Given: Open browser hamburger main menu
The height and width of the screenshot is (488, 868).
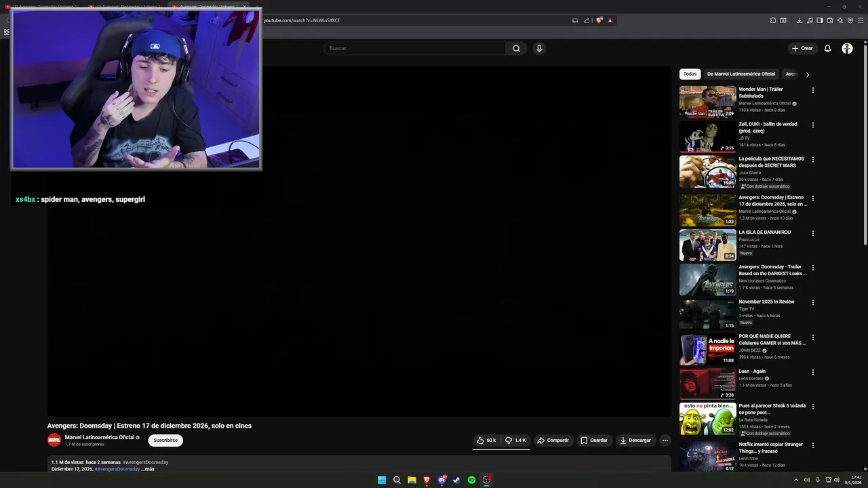Looking at the screenshot, I should (861, 20).
